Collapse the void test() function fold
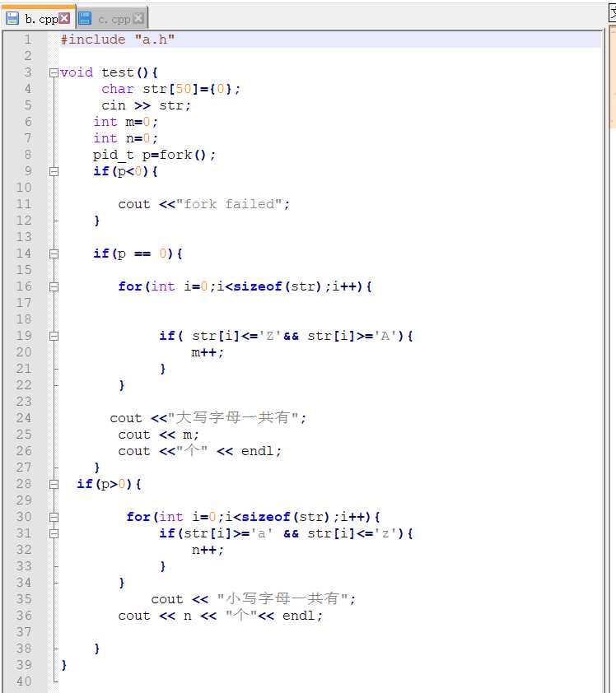Screen dimensions: 616x693 click(x=54, y=72)
